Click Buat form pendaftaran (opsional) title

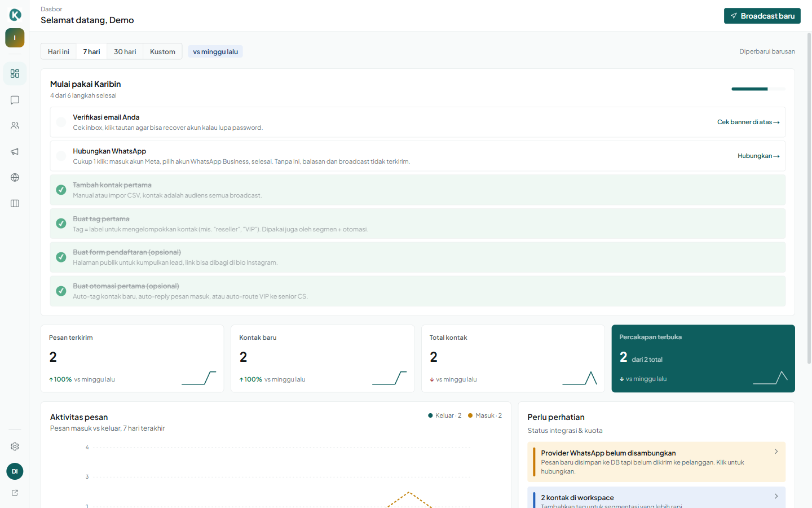[x=127, y=252]
